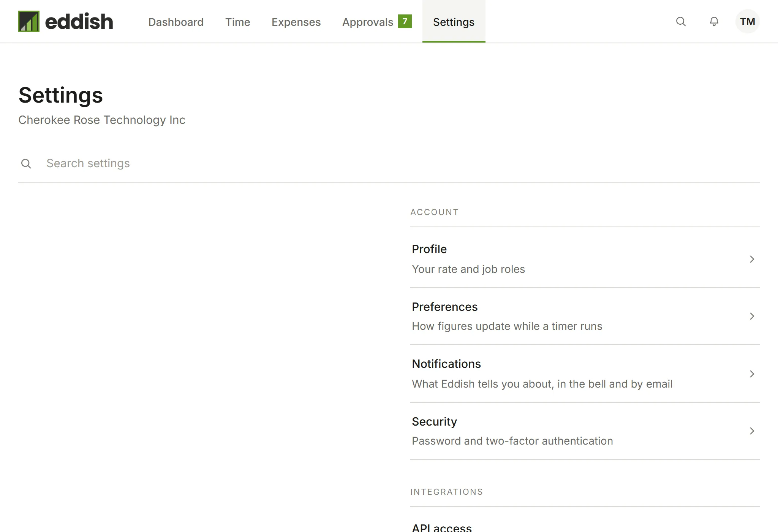
Task: Open the Profile settings link
Action: [x=585, y=258]
